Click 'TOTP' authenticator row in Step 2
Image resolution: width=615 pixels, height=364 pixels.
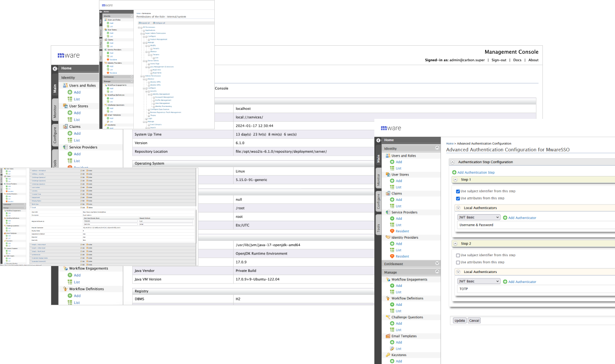pyautogui.click(x=536, y=288)
